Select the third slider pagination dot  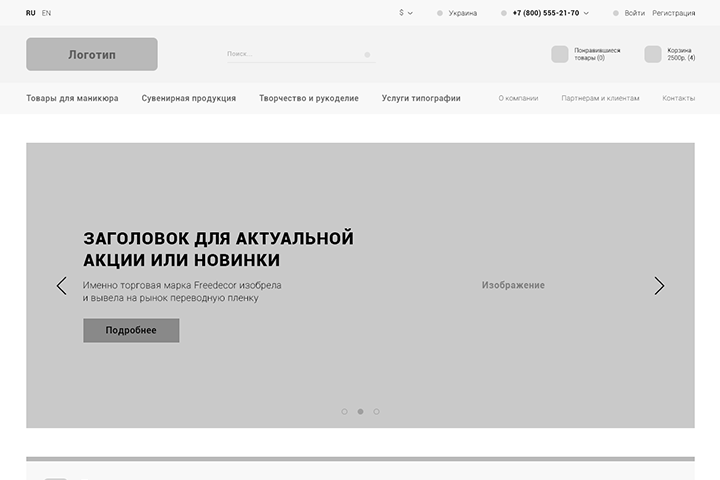click(377, 412)
